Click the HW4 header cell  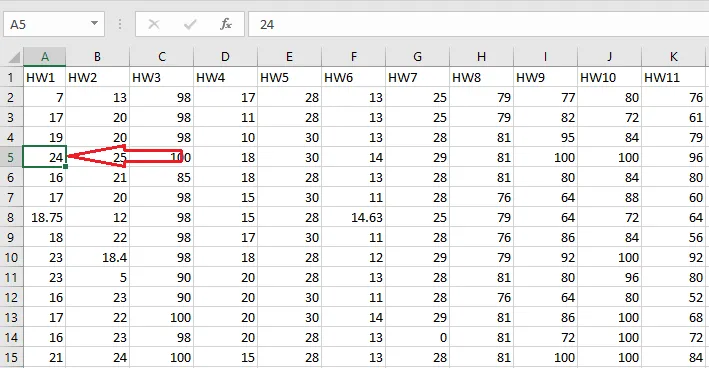[225, 77]
